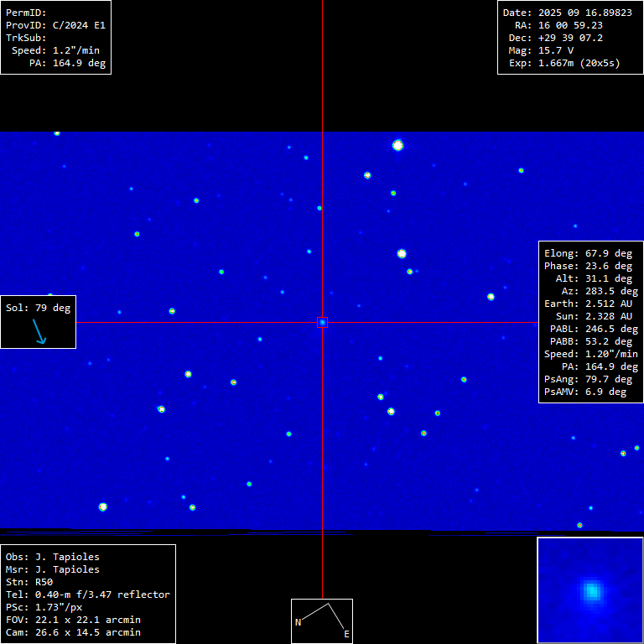Click the PsAng 79.7 deg value
The image size is (644, 644).
pos(588,379)
